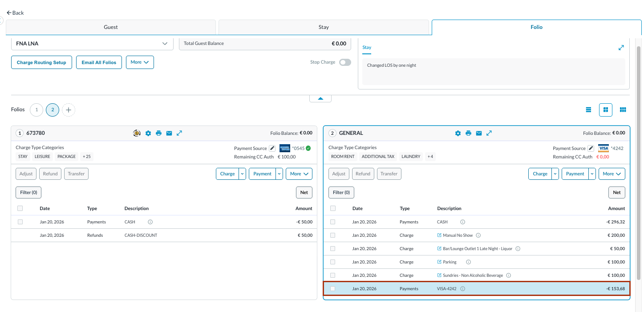The image size is (644, 312).
Task: Expand the Payment arrow in the GENERAL folio
Action: (592, 174)
